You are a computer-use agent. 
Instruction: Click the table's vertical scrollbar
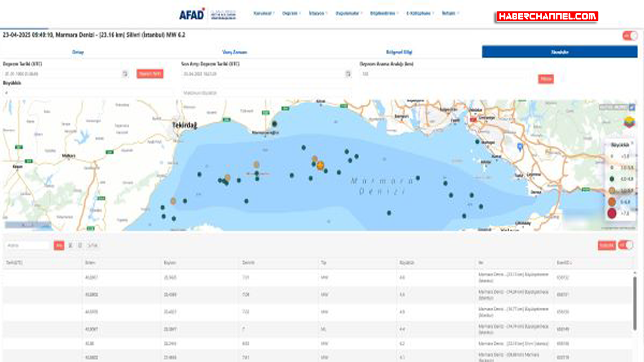click(635, 303)
